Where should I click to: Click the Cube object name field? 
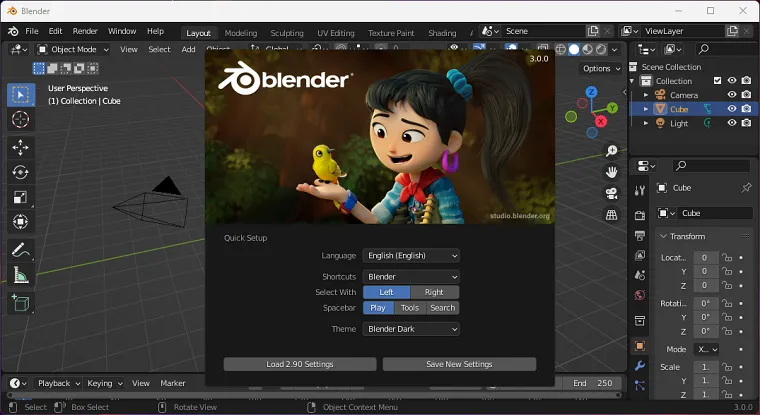click(715, 213)
